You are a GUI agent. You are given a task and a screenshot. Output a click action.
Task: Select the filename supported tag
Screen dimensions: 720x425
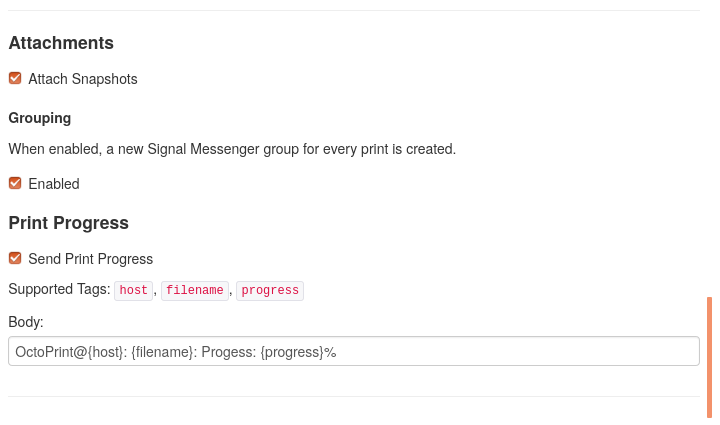click(x=195, y=291)
